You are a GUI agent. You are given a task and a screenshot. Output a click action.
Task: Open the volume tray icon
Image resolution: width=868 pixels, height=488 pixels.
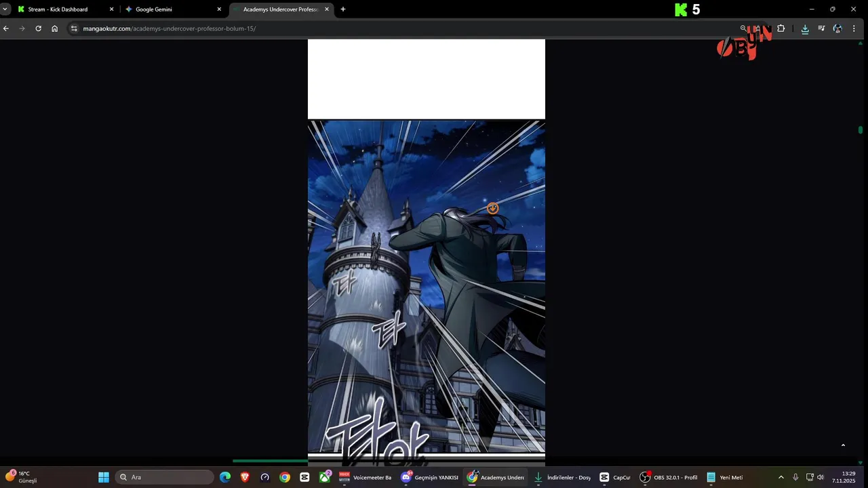point(821,477)
